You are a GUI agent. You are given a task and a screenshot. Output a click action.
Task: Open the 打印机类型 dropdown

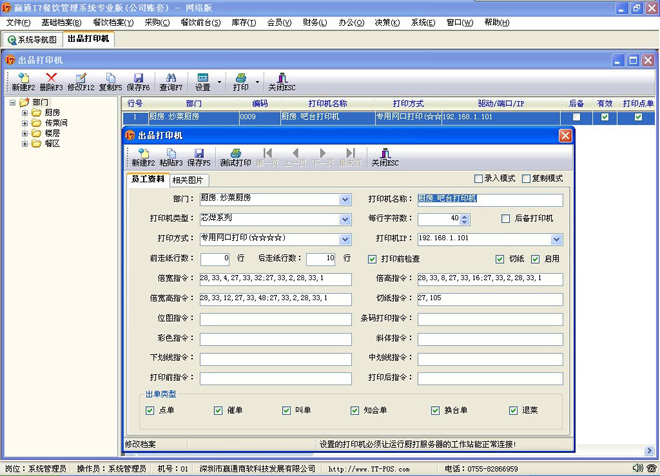[x=345, y=218]
